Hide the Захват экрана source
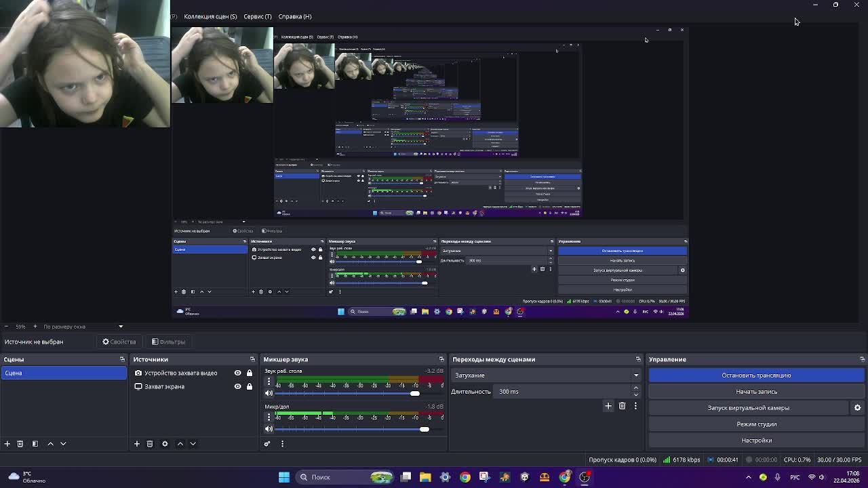Viewport: 868px width, 488px height. click(237, 386)
